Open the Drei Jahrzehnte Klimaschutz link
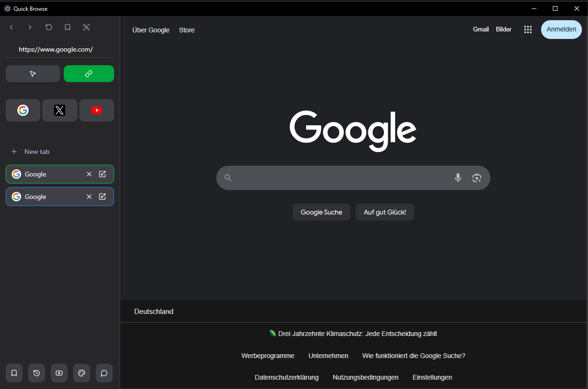 pyautogui.click(x=353, y=334)
